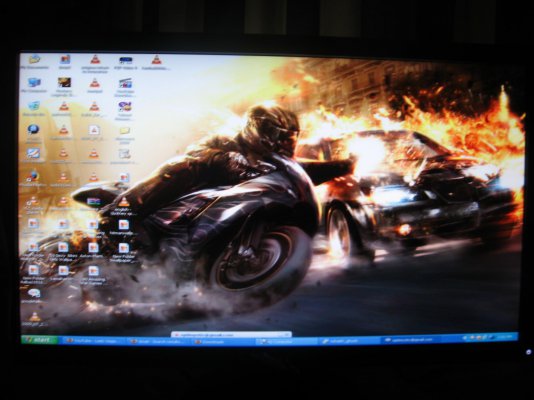Open the My Documents desktop icon
The width and height of the screenshot is (534, 400).
click(34, 62)
